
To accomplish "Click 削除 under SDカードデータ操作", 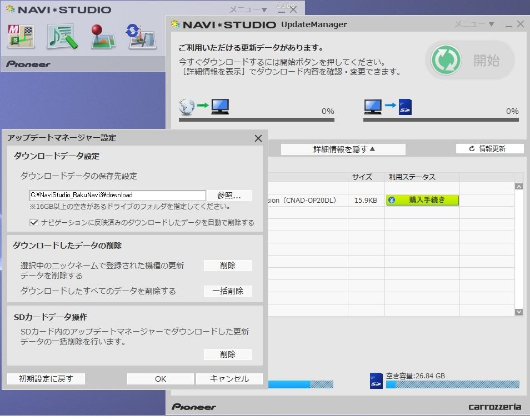I will [x=227, y=354].
